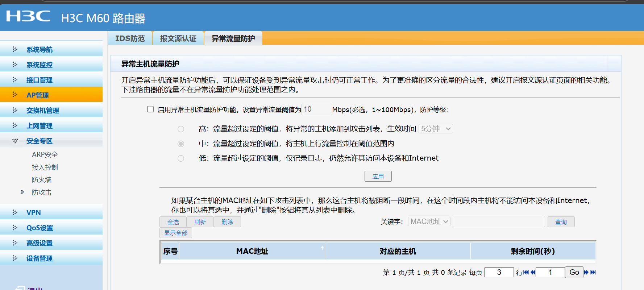644x290 pixels.
Task: Select the 低 protection level radio button
Action: [x=181, y=158]
